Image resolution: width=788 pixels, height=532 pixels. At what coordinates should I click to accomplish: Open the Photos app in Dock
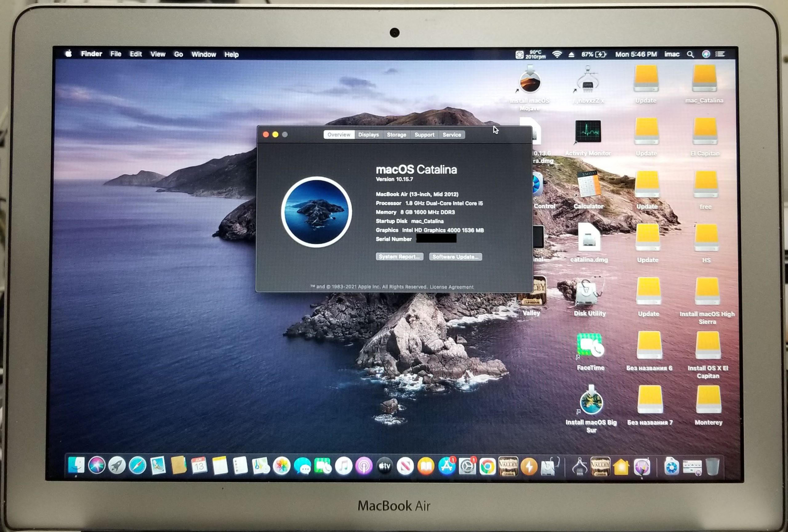click(x=281, y=466)
